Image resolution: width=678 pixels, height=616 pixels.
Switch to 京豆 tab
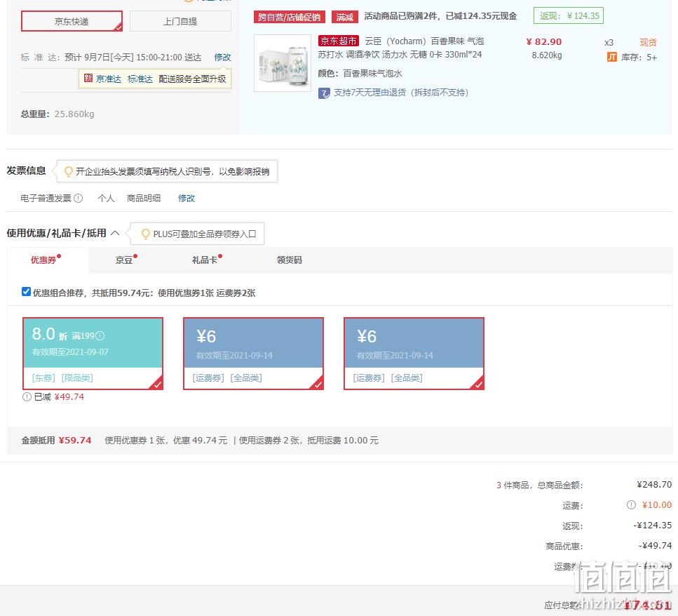[x=126, y=260]
